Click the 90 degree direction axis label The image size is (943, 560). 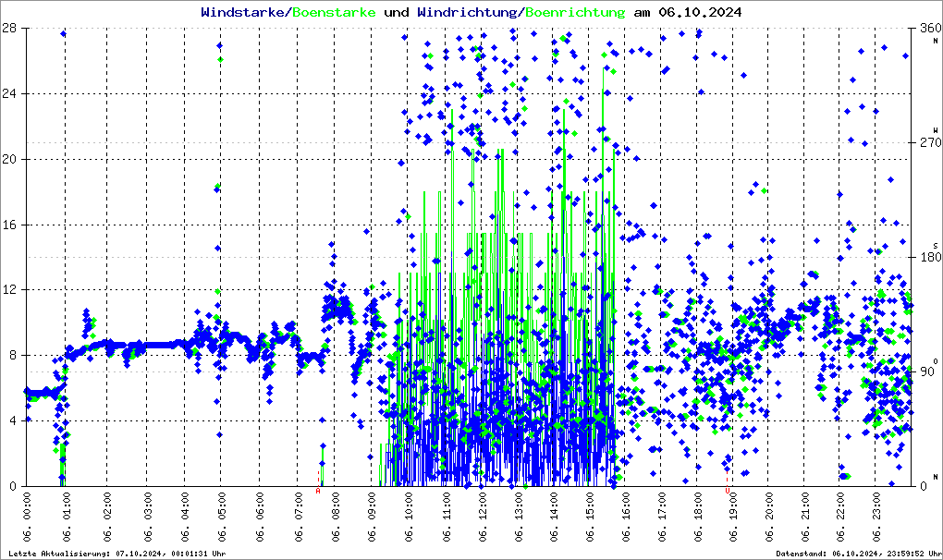926,371
